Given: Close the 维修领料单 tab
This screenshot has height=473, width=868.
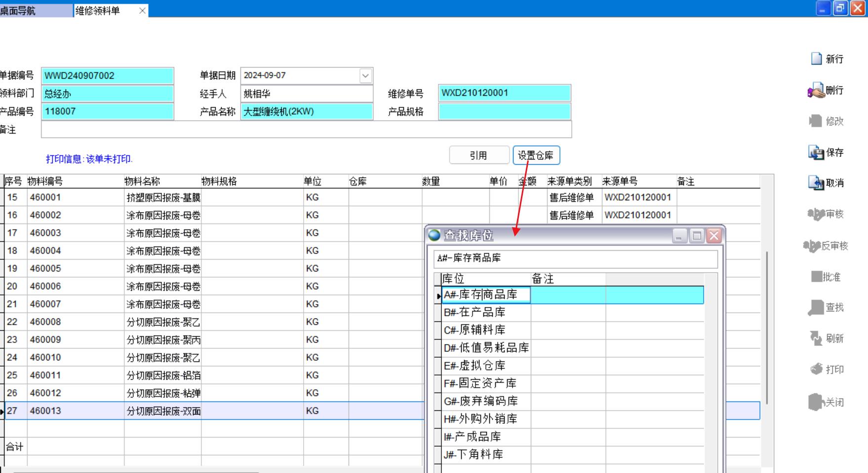Looking at the screenshot, I should coord(142,10).
